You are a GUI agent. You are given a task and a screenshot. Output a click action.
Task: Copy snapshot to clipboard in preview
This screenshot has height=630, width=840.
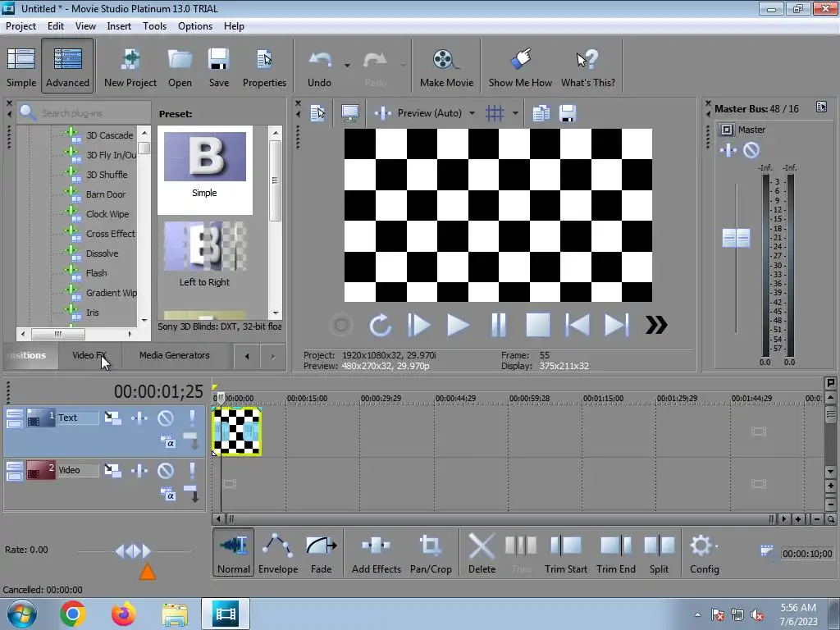pos(541,113)
